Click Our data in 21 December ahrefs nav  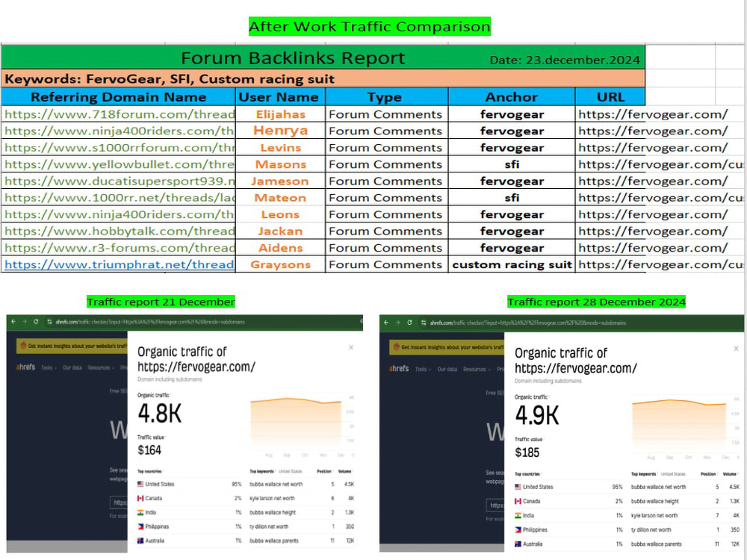(x=72, y=367)
